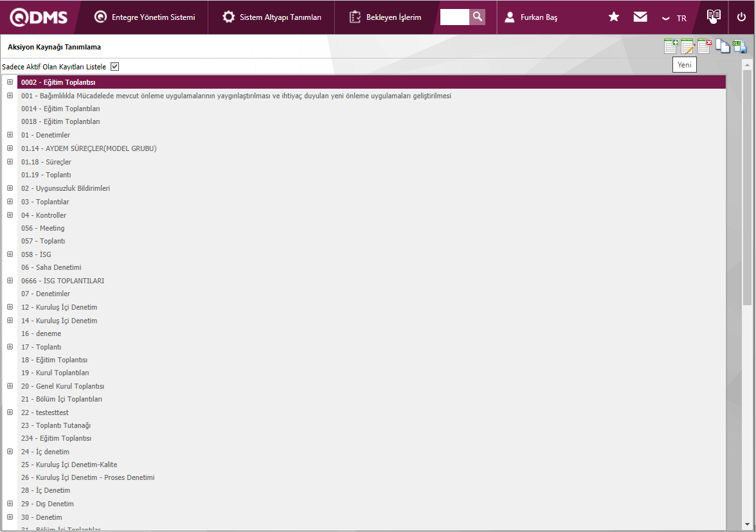Open the help book icon
The image size is (756, 532).
click(714, 15)
